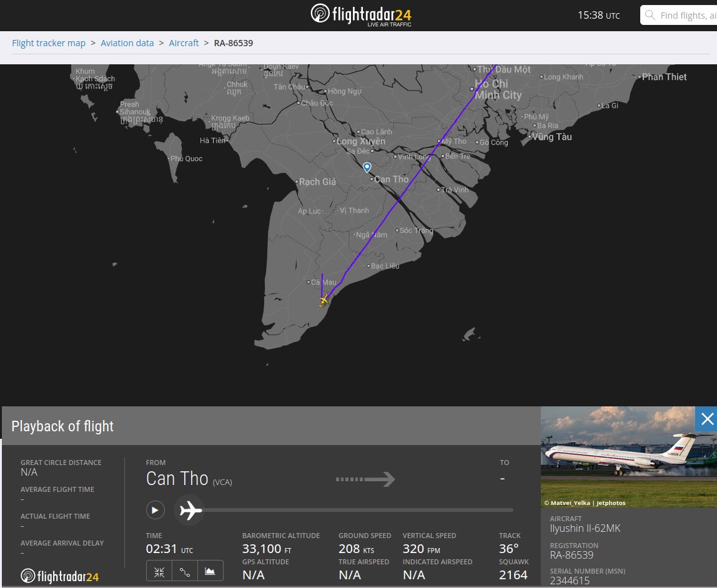The width and height of the screenshot is (717, 588).
Task: Click Phu Quoc island label on map
Action: click(x=186, y=159)
